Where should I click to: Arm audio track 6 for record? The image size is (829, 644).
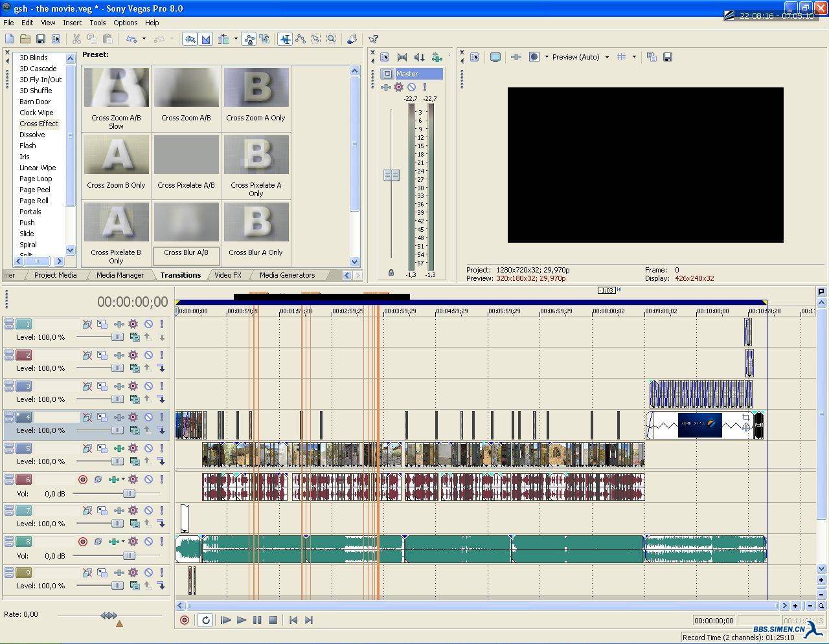[82, 480]
